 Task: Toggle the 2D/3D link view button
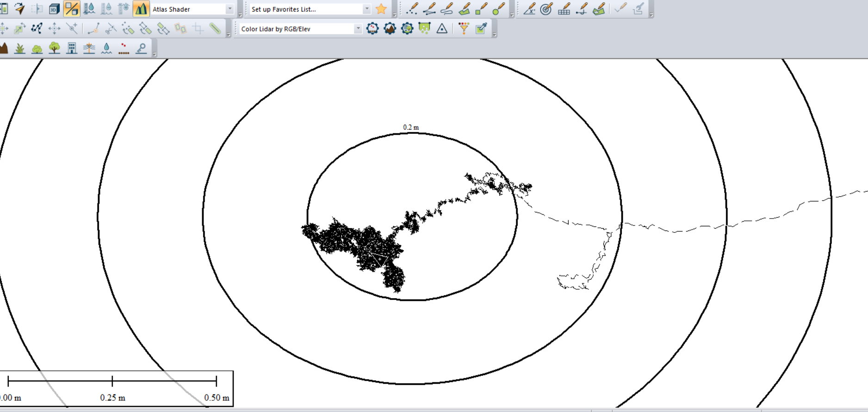pyautogui.click(x=71, y=9)
